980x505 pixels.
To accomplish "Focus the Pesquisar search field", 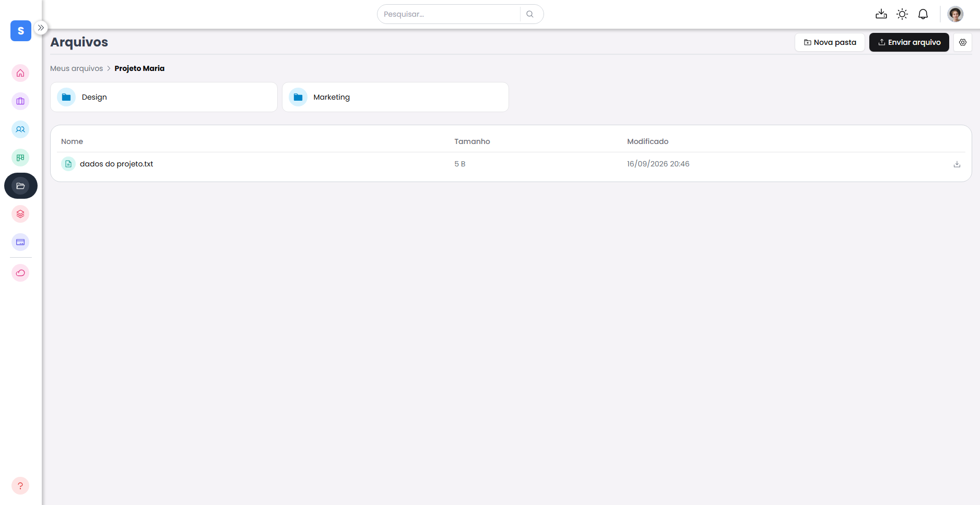I will [449, 14].
